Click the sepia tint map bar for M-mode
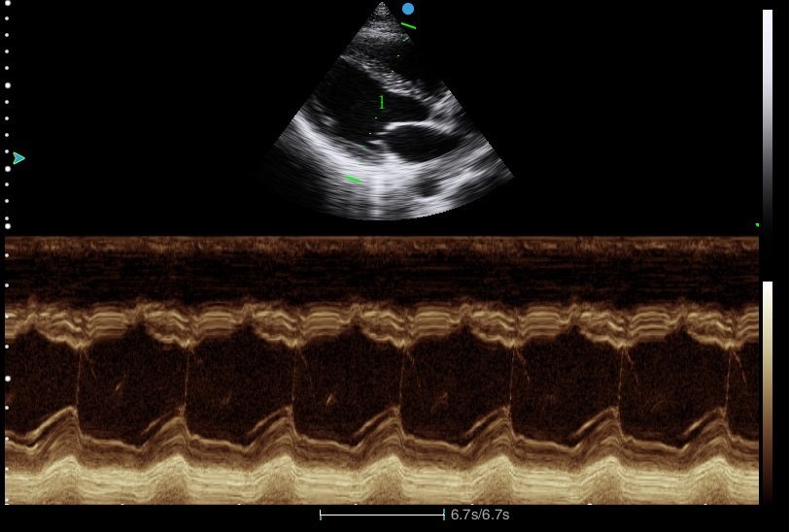789x532 pixels. 768,391
